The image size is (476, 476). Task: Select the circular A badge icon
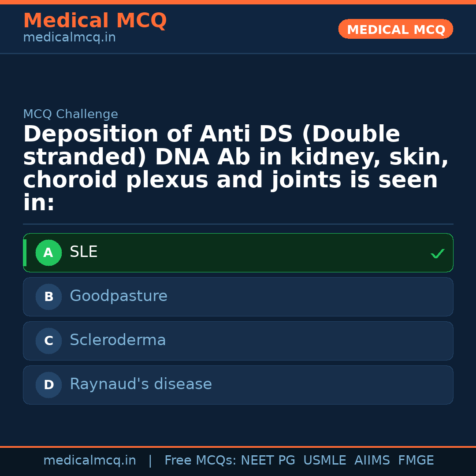[x=48, y=253]
